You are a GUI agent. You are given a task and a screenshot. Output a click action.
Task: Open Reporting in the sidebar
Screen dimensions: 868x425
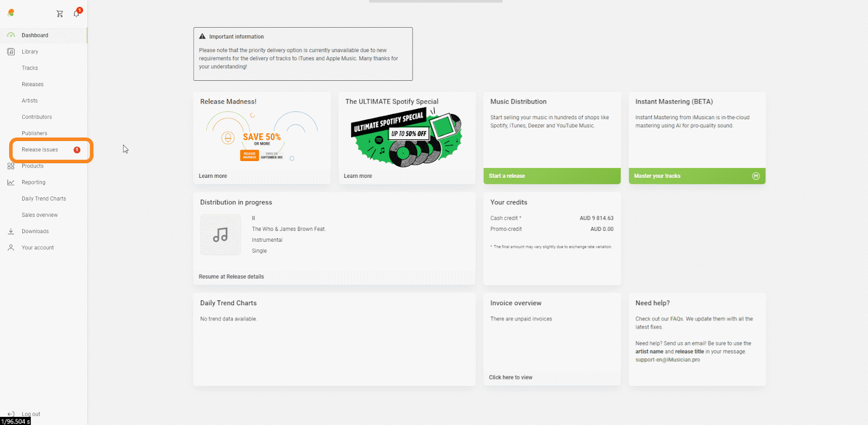click(34, 182)
